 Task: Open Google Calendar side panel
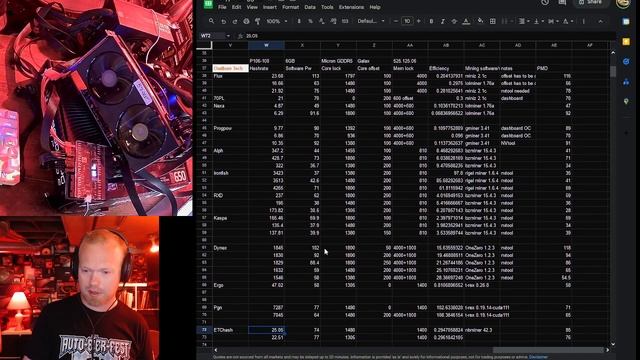pyautogui.click(x=626, y=22)
